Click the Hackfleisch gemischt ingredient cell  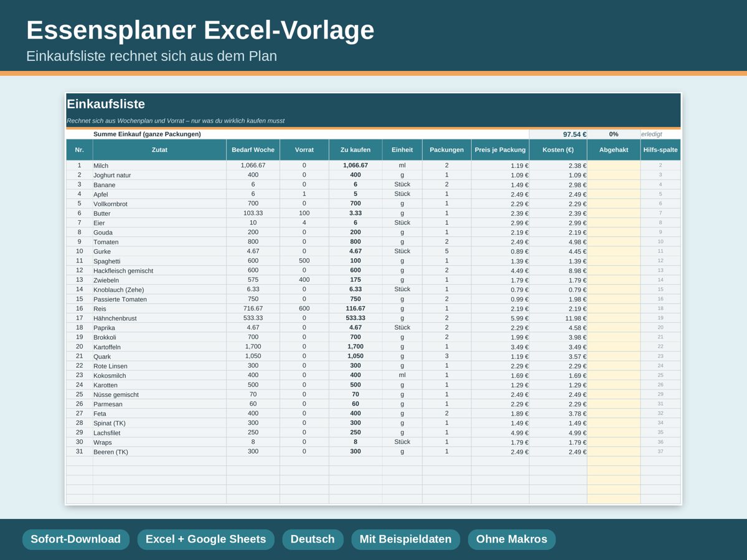pyautogui.click(x=159, y=271)
